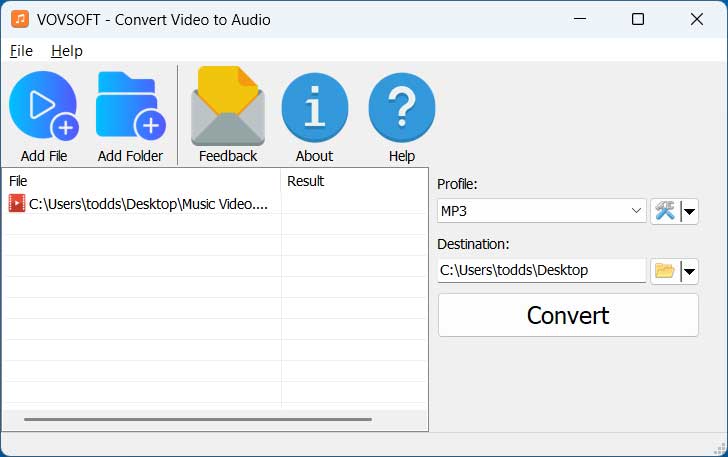
Task: Click the Destination path input field
Action: click(x=541, y=270)
